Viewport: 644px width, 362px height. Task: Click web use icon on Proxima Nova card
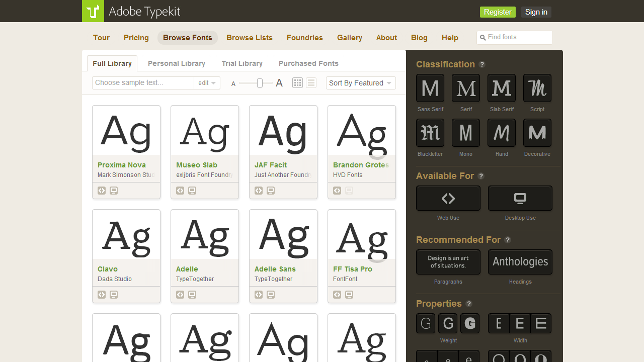(x=102, y=191)
